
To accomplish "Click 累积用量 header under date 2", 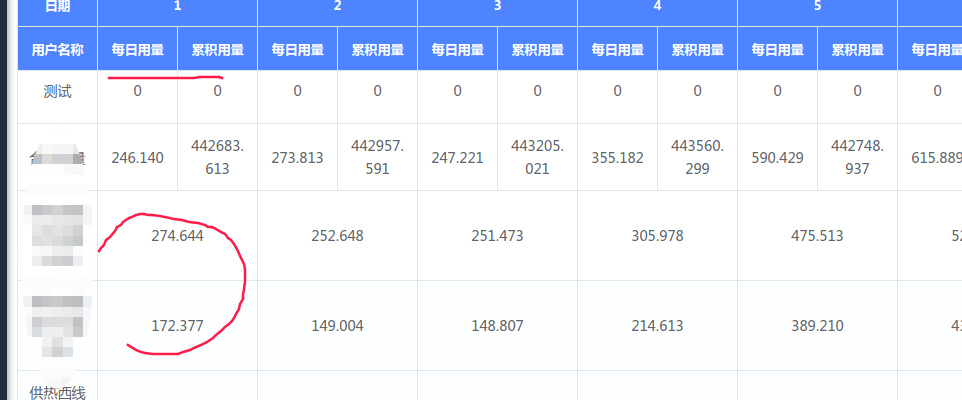I will click(377, 49).
